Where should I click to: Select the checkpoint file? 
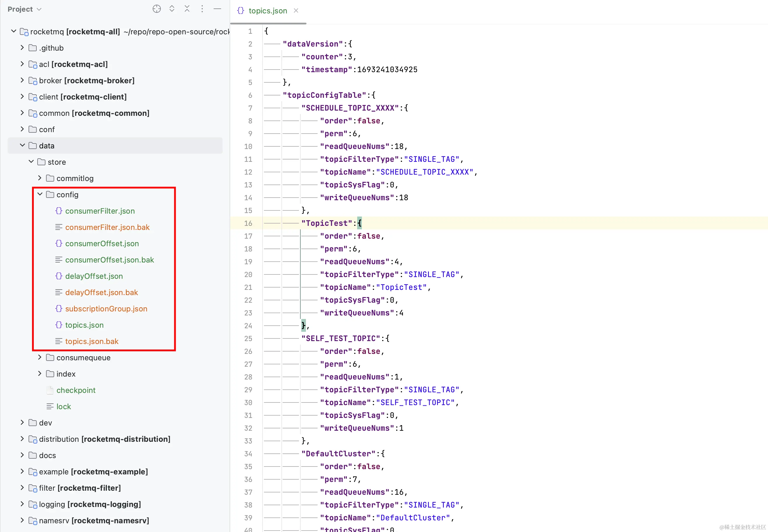point(76,390)
